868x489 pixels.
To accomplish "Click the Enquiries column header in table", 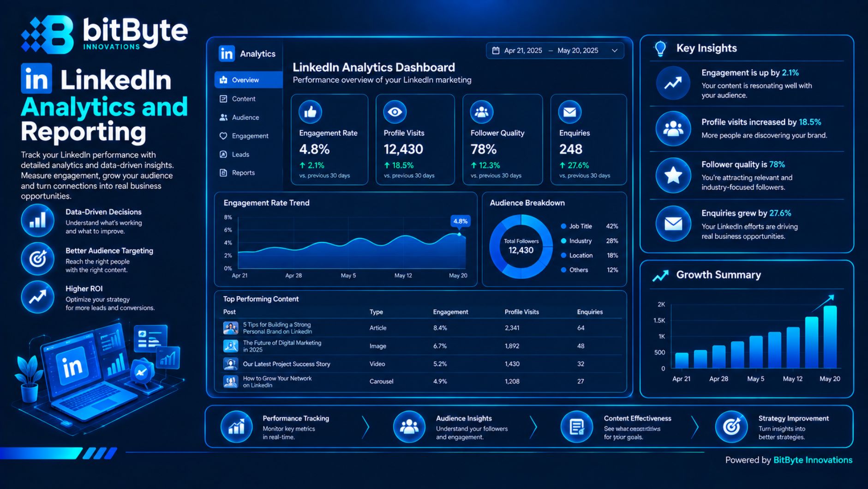I will point(590,312).
